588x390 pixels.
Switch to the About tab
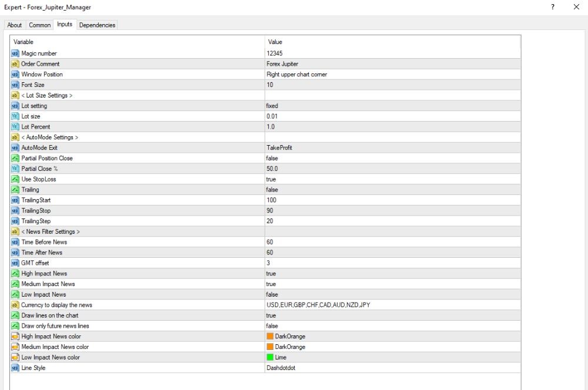click(15, 25)
